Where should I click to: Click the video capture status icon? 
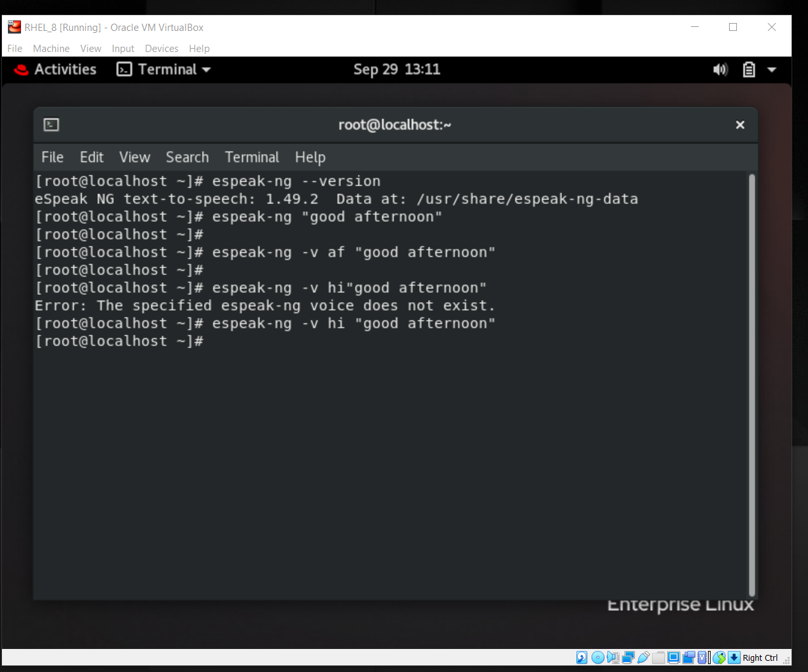pyautogui.click(x=688, y=658)
